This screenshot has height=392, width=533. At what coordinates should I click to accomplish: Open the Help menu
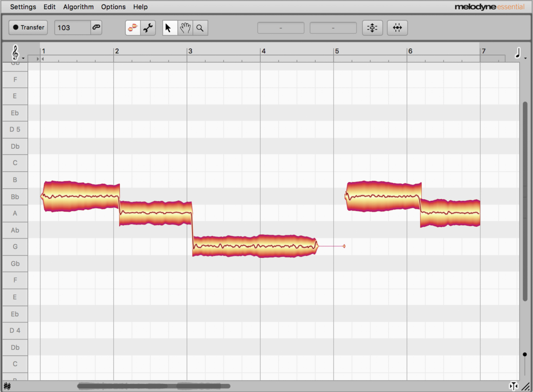point(140,7)
